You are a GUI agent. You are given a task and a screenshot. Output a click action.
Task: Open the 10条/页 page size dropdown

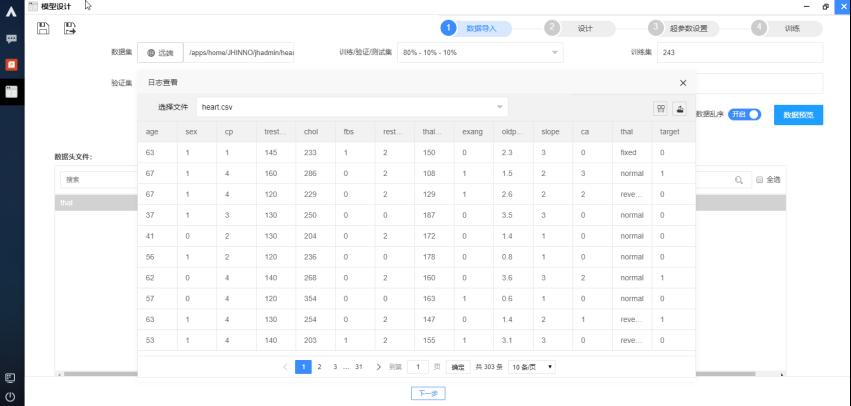[x=533, y=367]
